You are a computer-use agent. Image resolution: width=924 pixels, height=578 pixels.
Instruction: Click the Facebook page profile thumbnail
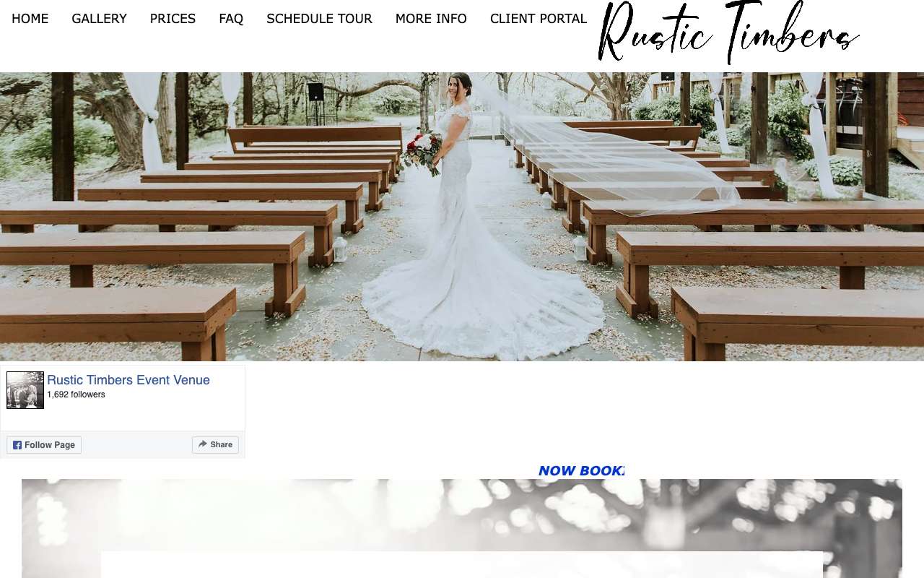pos(25,390)
